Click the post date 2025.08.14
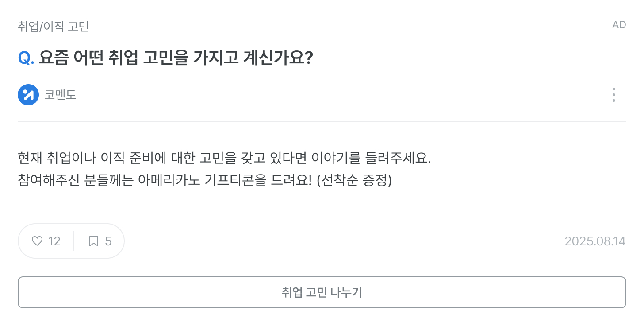The width and height of the screenshot is (644, 326). tap(595, 241)
